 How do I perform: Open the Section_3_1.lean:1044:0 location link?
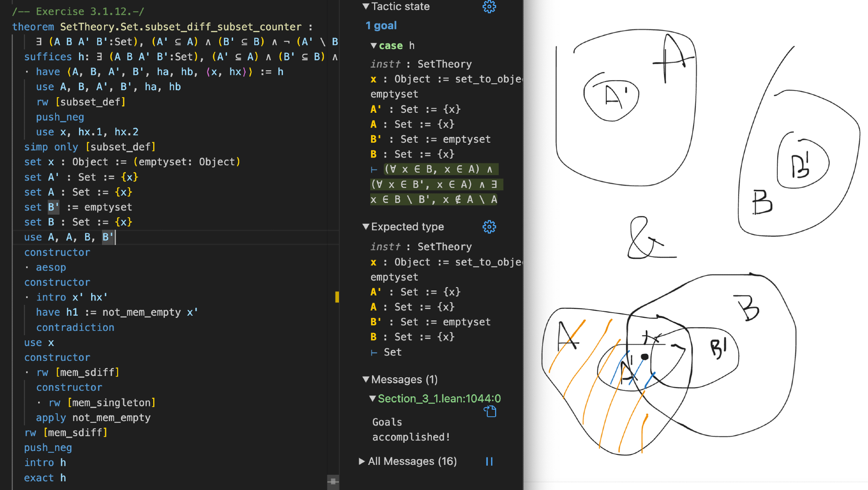[439, 399]
